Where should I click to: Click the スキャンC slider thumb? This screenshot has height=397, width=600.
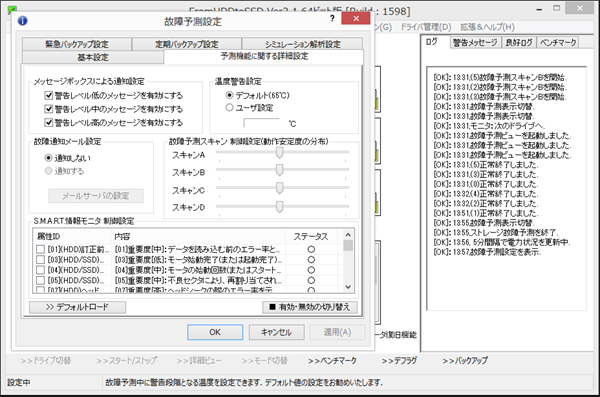(x=280, y=188)
